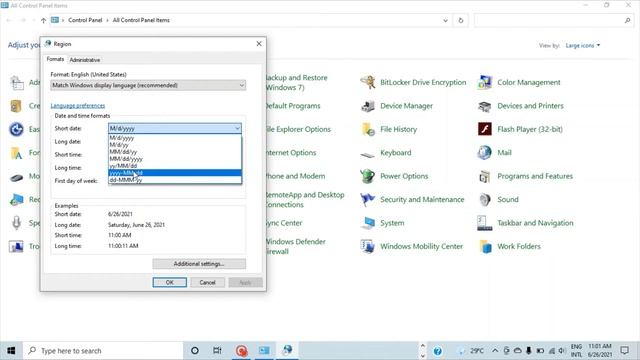Open Default Programs link
Viewport: 640px width, 360px height.
293,106
